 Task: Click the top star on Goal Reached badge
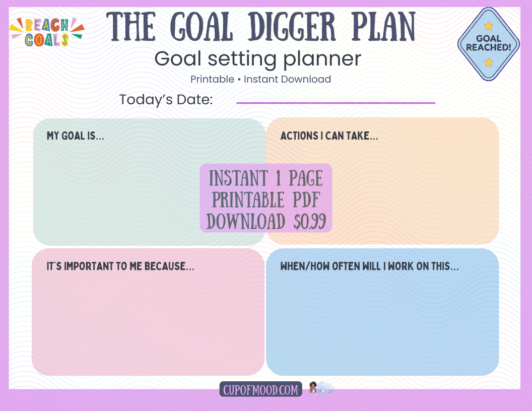coord(488,26)
